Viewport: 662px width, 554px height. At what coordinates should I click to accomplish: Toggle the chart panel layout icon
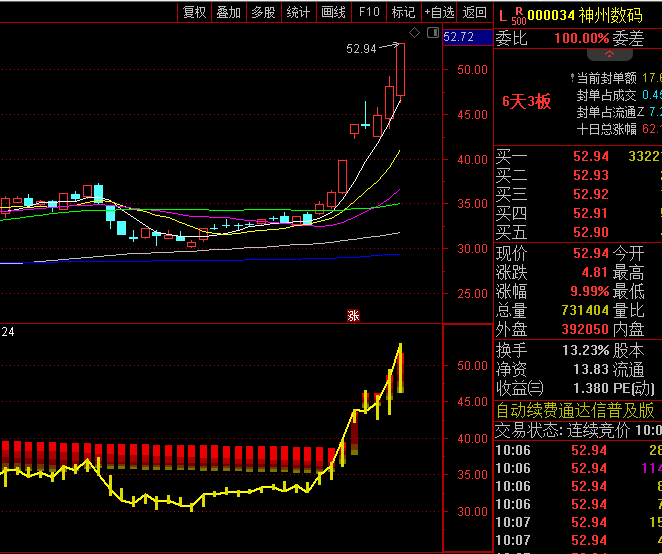point(433,33)
